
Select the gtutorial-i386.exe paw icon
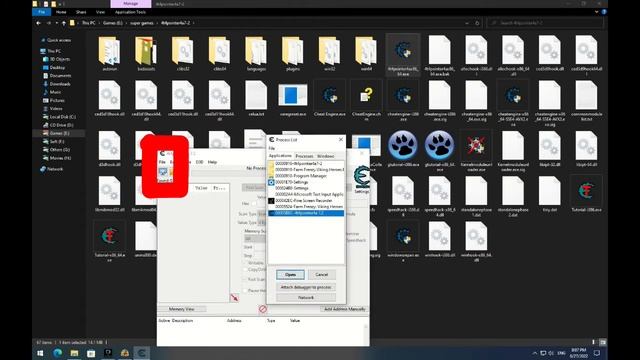pos(403,145)
